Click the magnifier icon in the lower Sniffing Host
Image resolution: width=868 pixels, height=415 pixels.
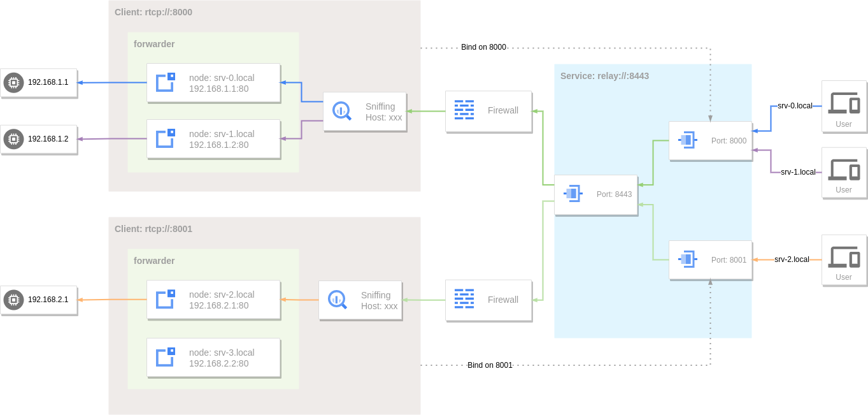click(x=336, y=300)
